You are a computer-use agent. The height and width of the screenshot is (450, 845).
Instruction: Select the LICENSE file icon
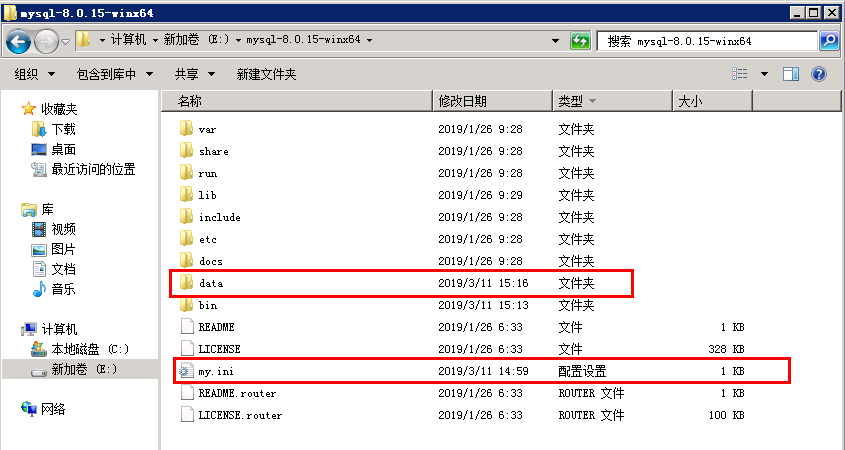click(187, 349)
